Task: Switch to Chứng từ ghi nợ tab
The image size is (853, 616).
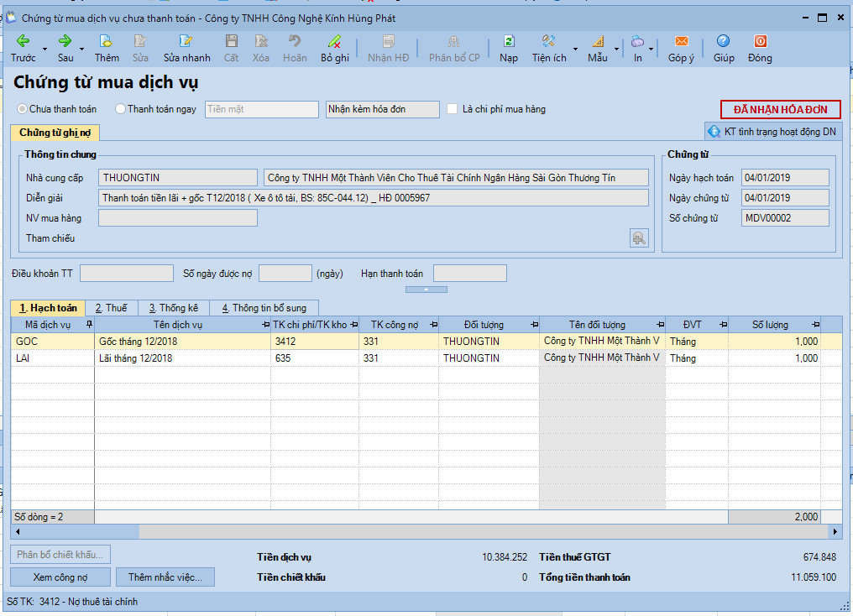Action: (x=55, y=133)
